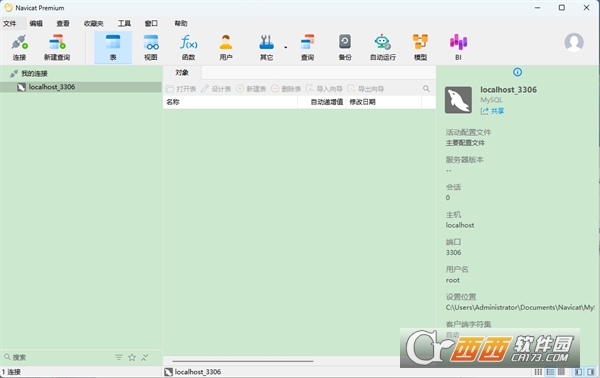Open Backup (备份) tool
Image resolution: width=600 pixels, height=378 pixels.
(345, 47)
